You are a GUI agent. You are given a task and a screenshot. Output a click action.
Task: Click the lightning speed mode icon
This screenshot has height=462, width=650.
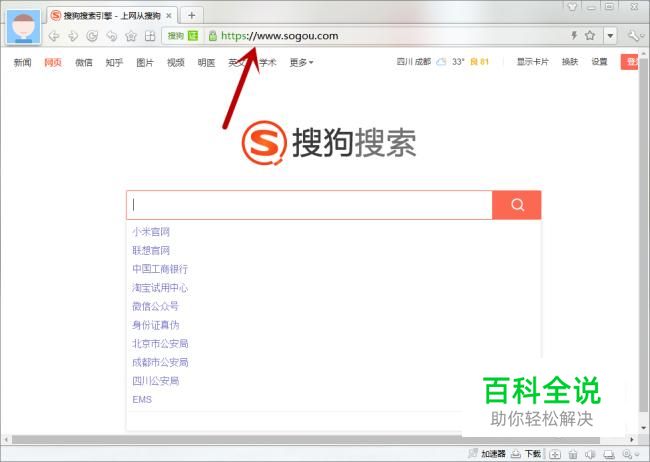[574, 35]
